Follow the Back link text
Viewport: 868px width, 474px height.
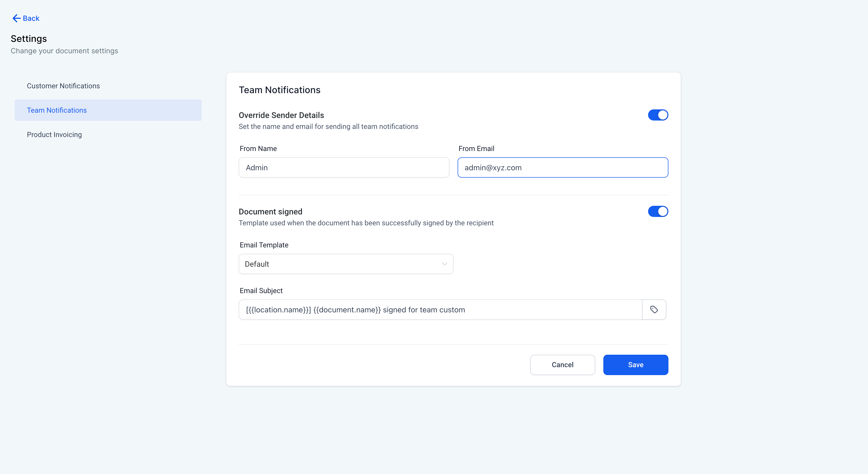coord(31,18)
